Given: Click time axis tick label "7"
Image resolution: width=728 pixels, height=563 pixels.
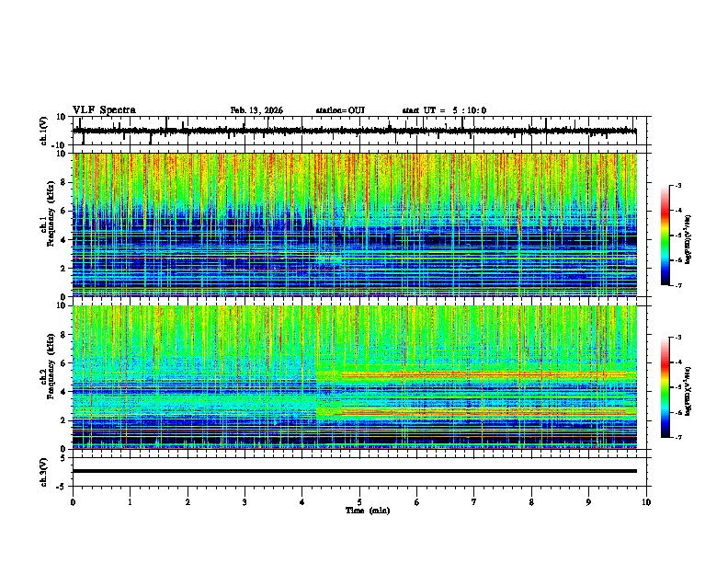Looking at the screenshot, I should (x=474, y=502).
